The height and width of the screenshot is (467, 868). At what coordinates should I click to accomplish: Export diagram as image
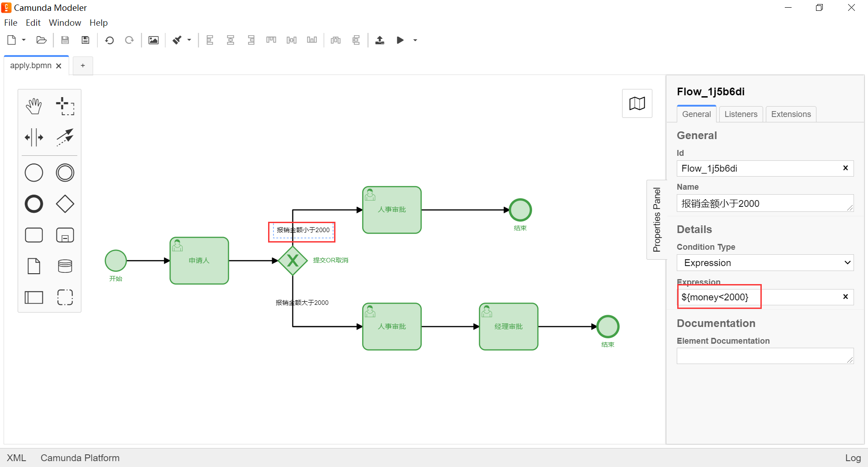tap(154, 40)
